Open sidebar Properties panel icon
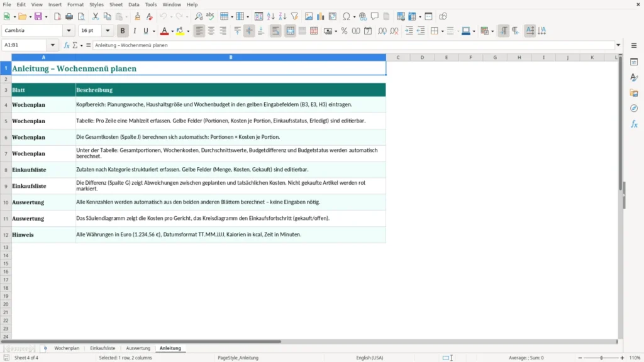 tap(634, 62)
